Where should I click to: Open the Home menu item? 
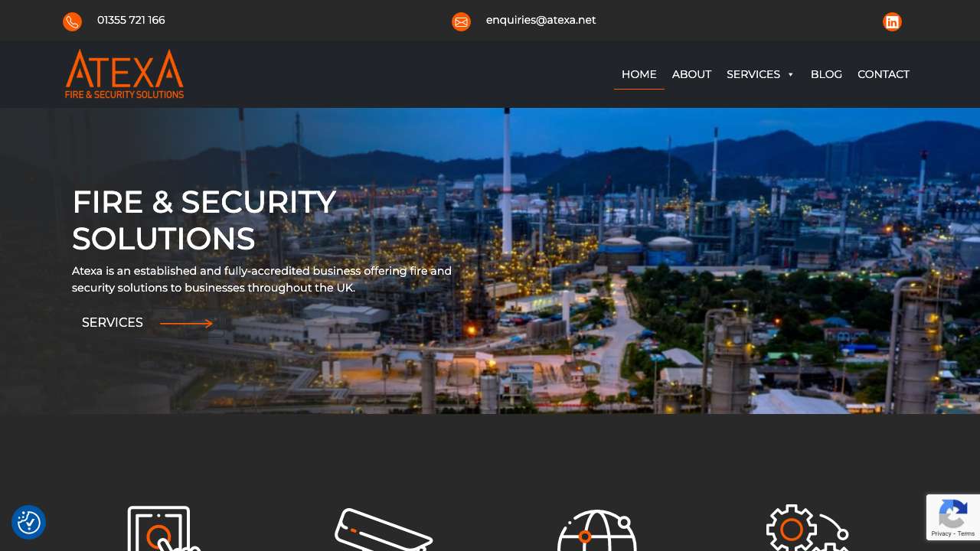pyautogui.click(x=639, y=74)
